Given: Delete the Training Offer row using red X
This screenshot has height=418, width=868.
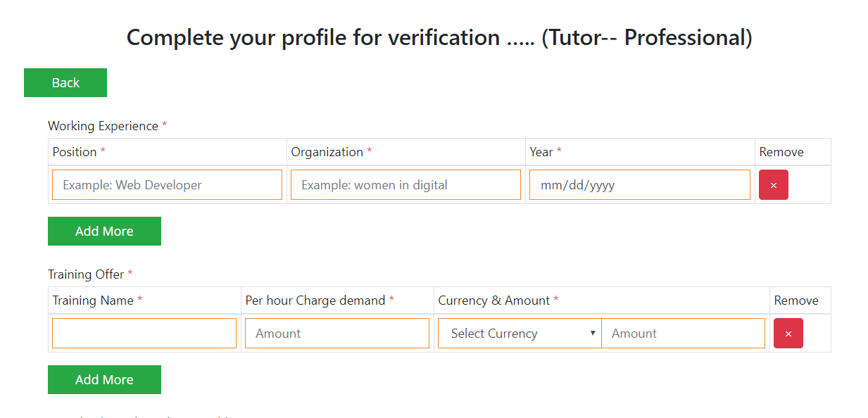Looking at the screenshot, I should 788,334.
